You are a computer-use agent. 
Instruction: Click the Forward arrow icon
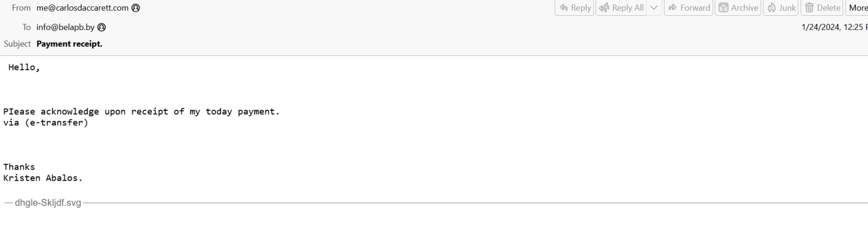point(672,8)
